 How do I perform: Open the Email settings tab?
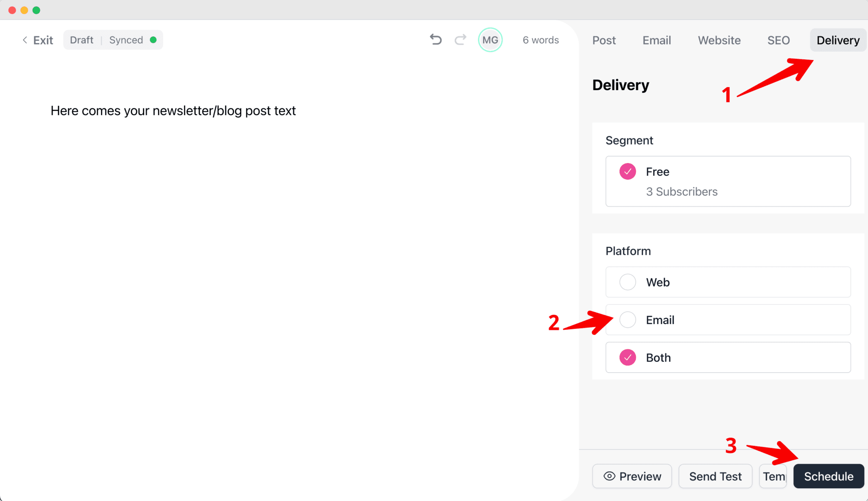point(657,40)
